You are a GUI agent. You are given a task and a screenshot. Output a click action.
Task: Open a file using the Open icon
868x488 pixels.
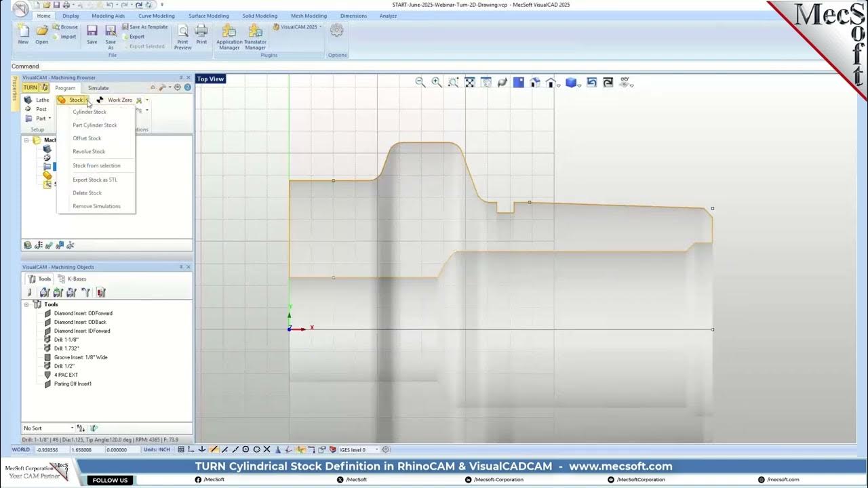point(42,34)
